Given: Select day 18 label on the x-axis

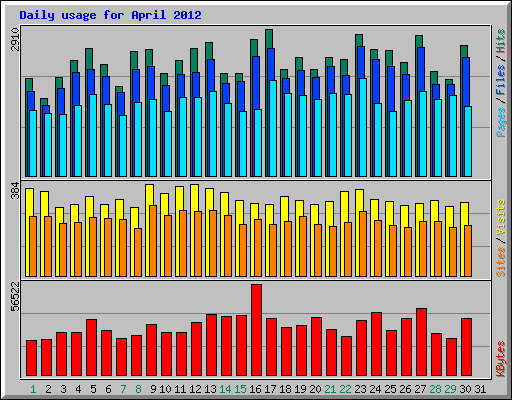Looking at the screenshot, I should pyautogui.click(x=285, y=389).
